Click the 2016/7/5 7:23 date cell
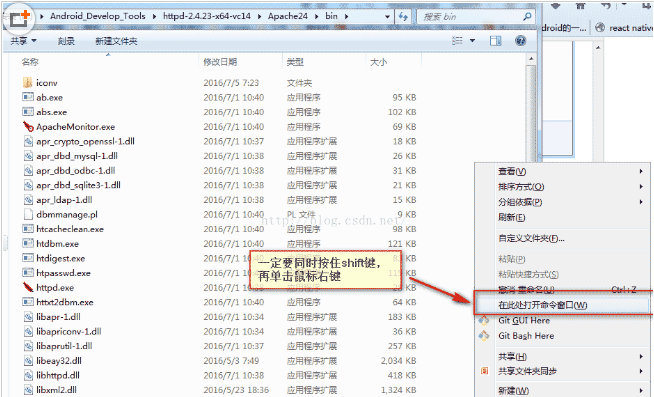This screenshot has height=397, width=654. click(x=231, y=83)
